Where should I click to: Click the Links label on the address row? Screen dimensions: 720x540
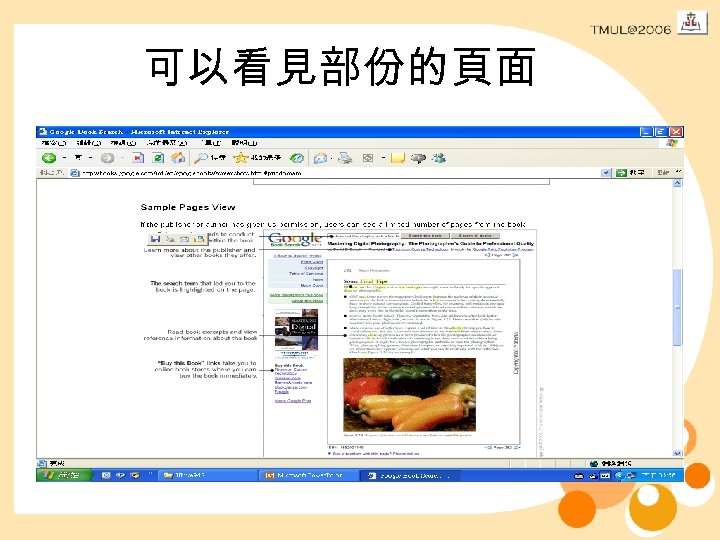[663, 173]
